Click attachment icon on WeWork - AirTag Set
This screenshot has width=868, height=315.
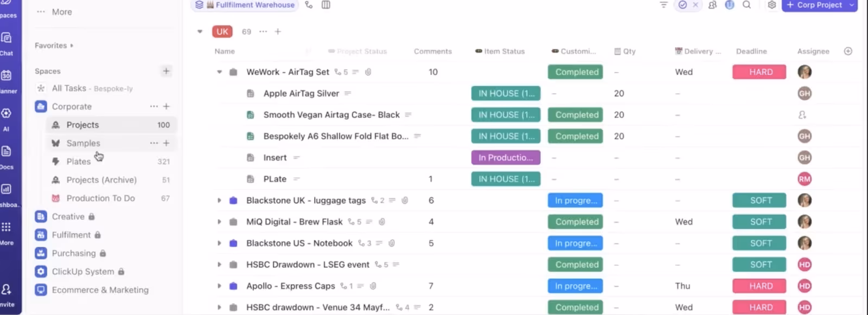[368, 72]
